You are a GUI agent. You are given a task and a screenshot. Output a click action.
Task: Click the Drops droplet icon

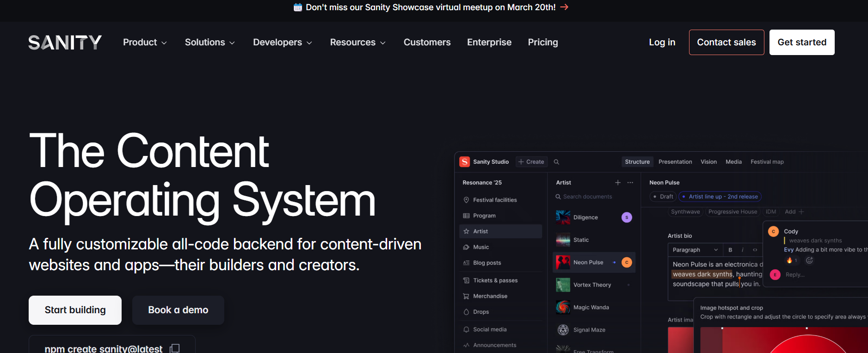tap(466, 312)
